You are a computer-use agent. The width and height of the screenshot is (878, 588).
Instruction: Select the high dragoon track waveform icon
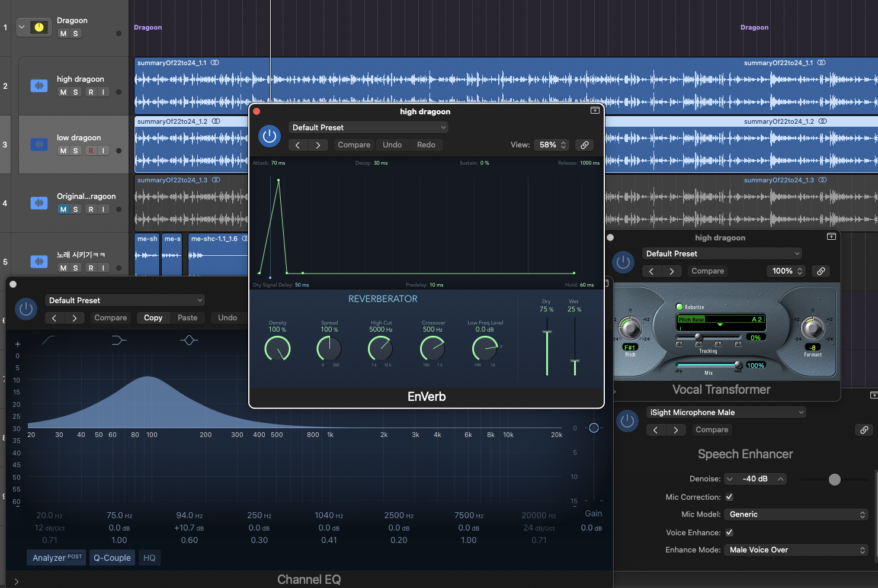pos(39,86)
